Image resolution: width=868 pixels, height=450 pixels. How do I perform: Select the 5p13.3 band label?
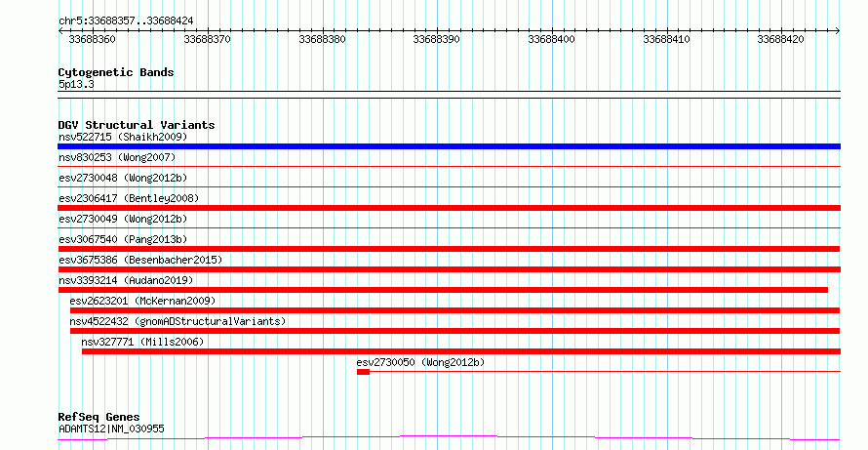tap(76, 84)
